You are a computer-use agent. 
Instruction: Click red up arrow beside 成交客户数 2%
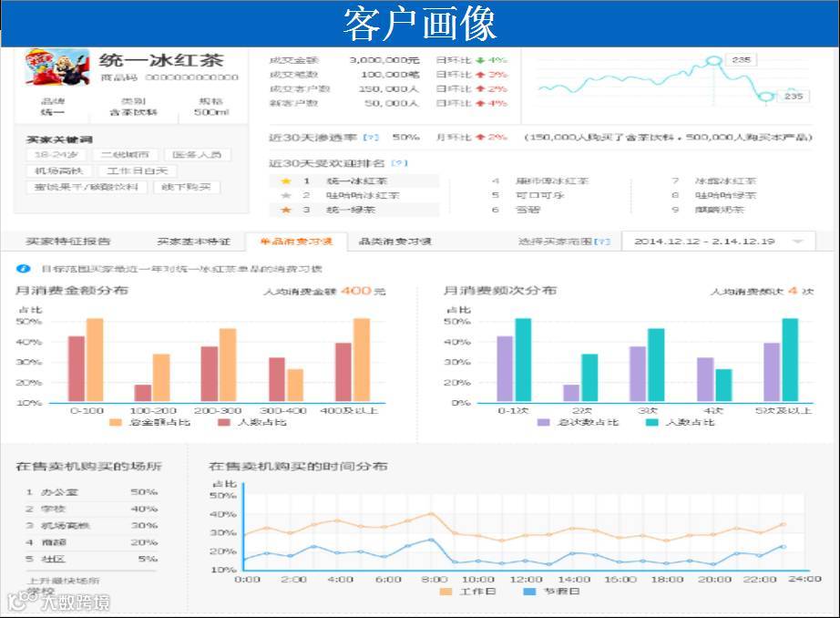480,89
